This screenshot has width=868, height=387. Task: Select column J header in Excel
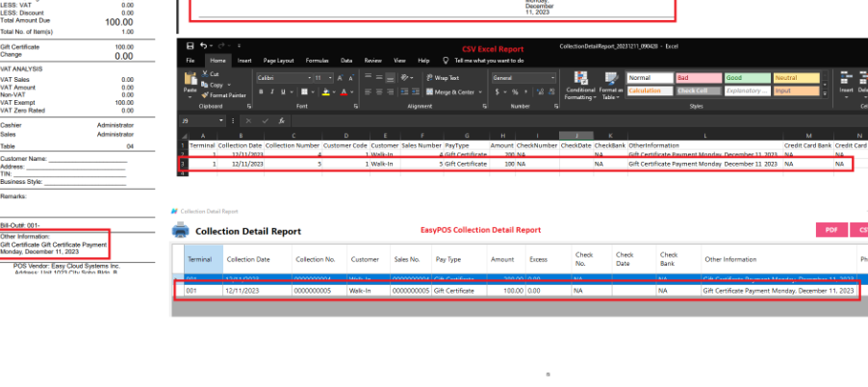coord(576,136)
